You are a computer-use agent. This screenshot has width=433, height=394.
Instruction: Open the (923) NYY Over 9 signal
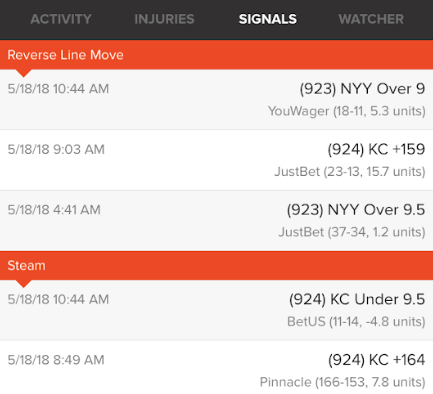[216, 99]
